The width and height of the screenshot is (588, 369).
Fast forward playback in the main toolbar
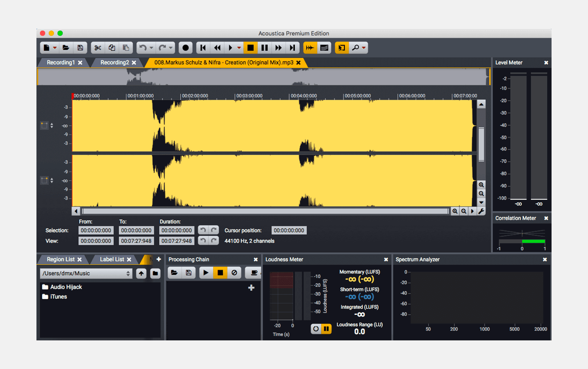pyautogui.click(x=279, y=48)
